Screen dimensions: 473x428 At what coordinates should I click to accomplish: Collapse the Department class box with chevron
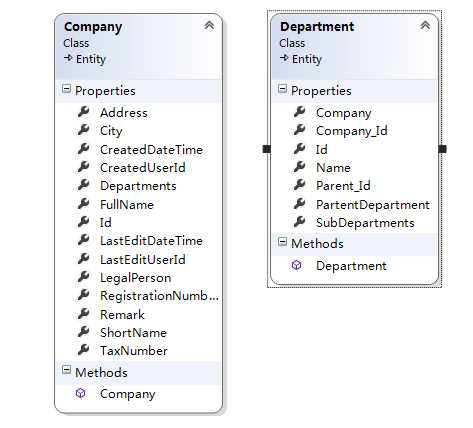click(425, 25)
